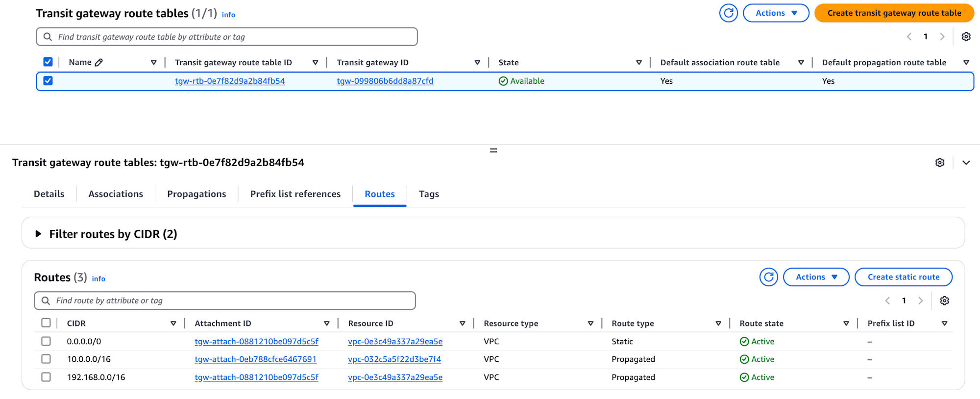Image resolution: width=980 pixels, height=399 pixels.
Task: Click the Static route type cell
Action: tap(622, 342)
